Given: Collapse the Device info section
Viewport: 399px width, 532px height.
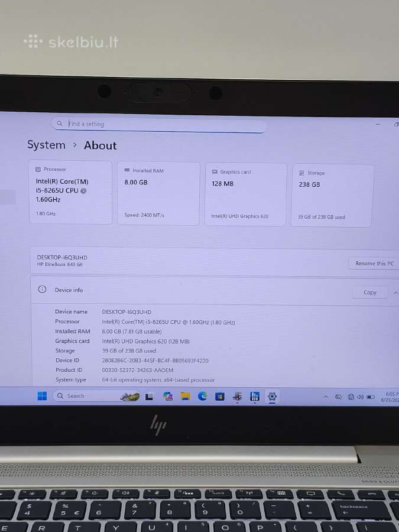Looking at the screenshot, I should tap(395, 293).
